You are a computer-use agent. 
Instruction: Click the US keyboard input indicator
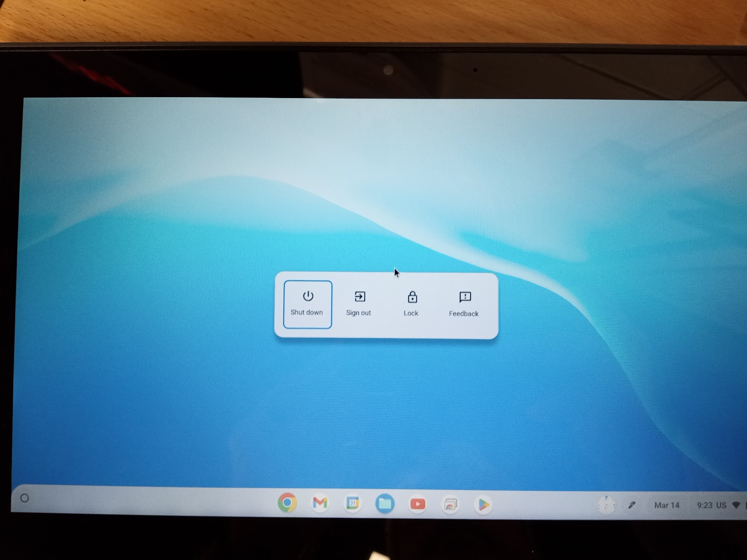[x=721, y=505]
